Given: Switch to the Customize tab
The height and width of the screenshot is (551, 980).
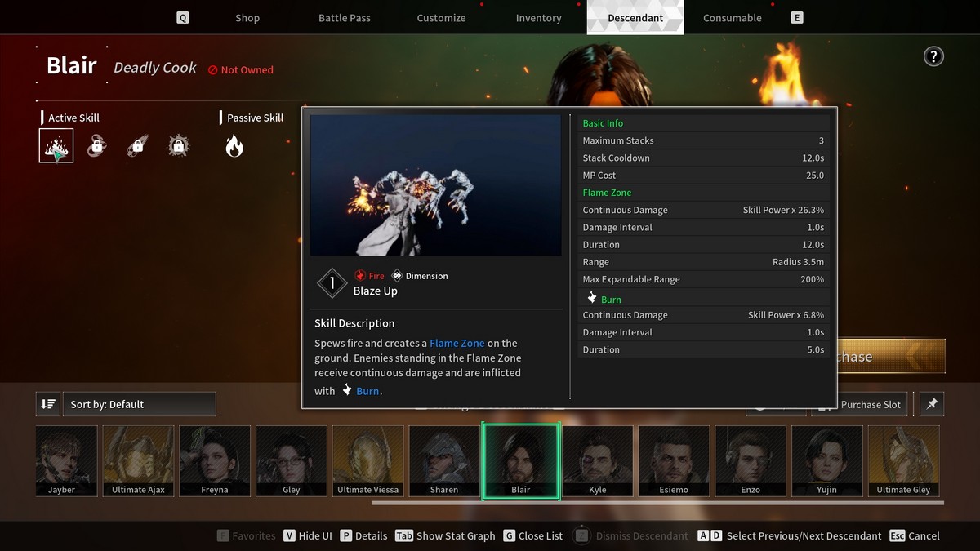Looking at the screenshot, I should click(441, 16).
